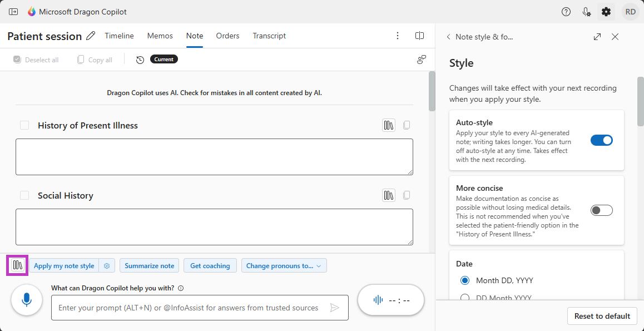Select the DD Month YYYY date format
Screen dimensions: 644x331
pos(465,298)
